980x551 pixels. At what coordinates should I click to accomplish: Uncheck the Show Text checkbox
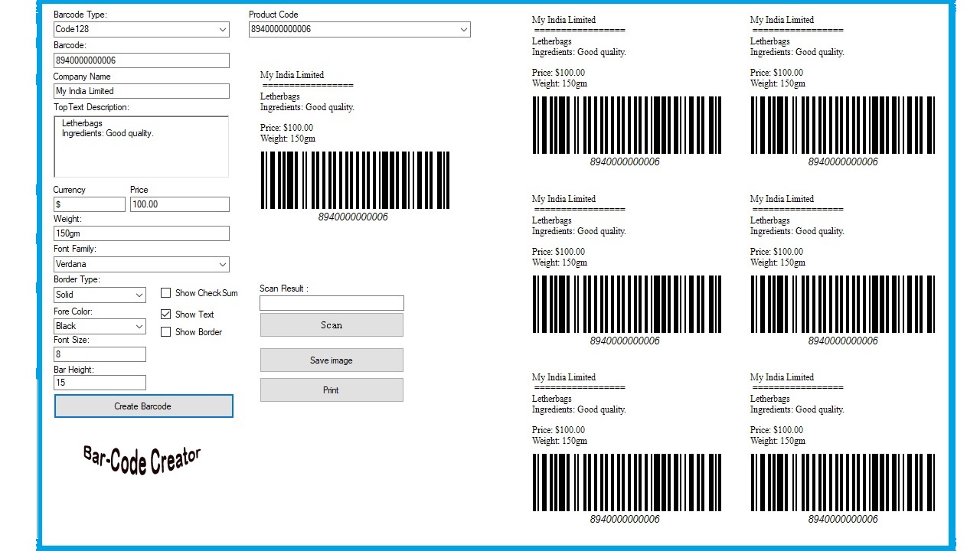[165, 315]
